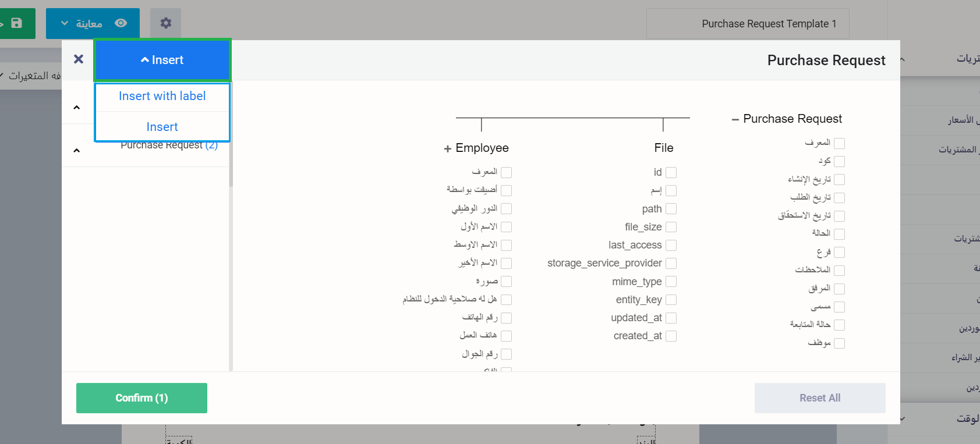Toggle the File id checkbox
980x444 pixels.
pyautogui.click(x=671, y=172)
